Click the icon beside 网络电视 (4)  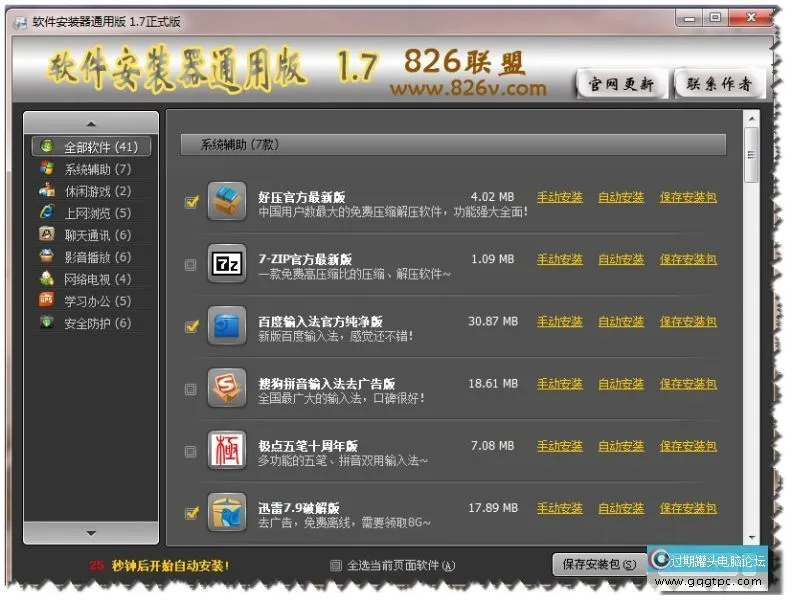tap(47, 278)
